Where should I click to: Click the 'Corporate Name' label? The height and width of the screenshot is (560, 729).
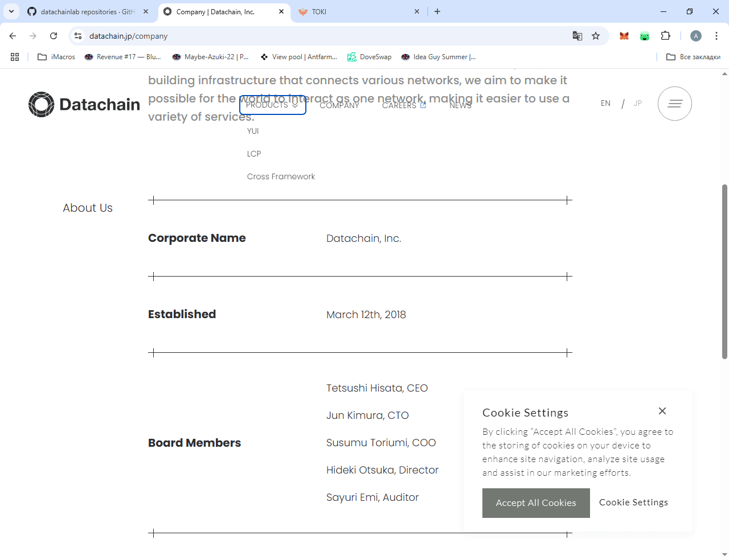click(196, 238)
